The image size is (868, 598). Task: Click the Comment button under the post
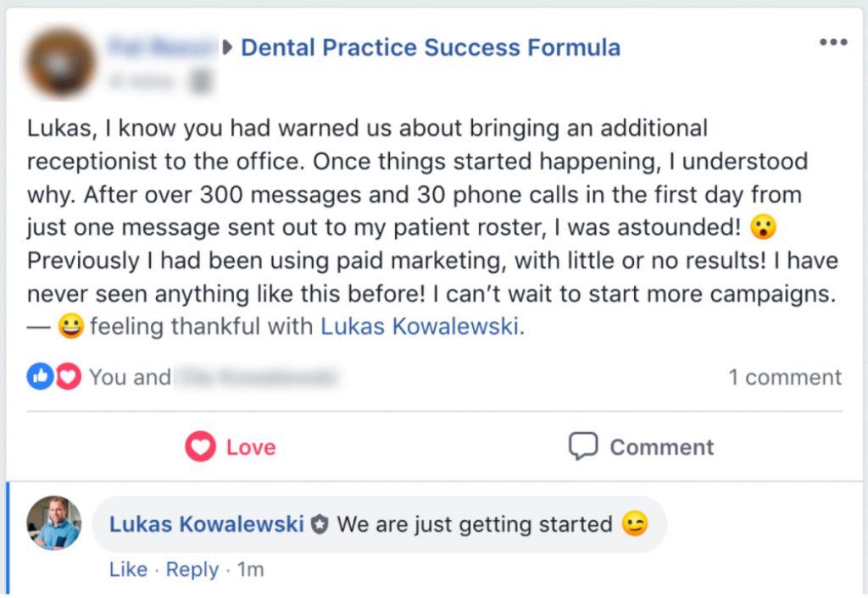click(641, 447)
